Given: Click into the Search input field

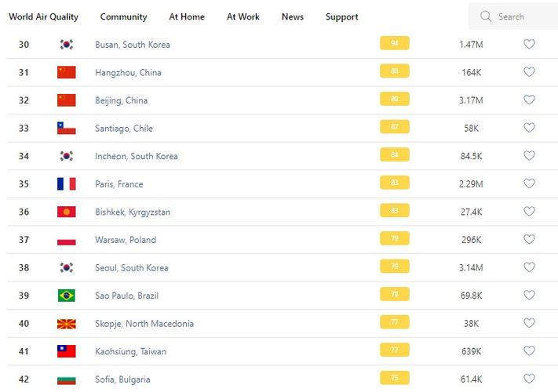Looking at the screenshot, I should point(522,16).
